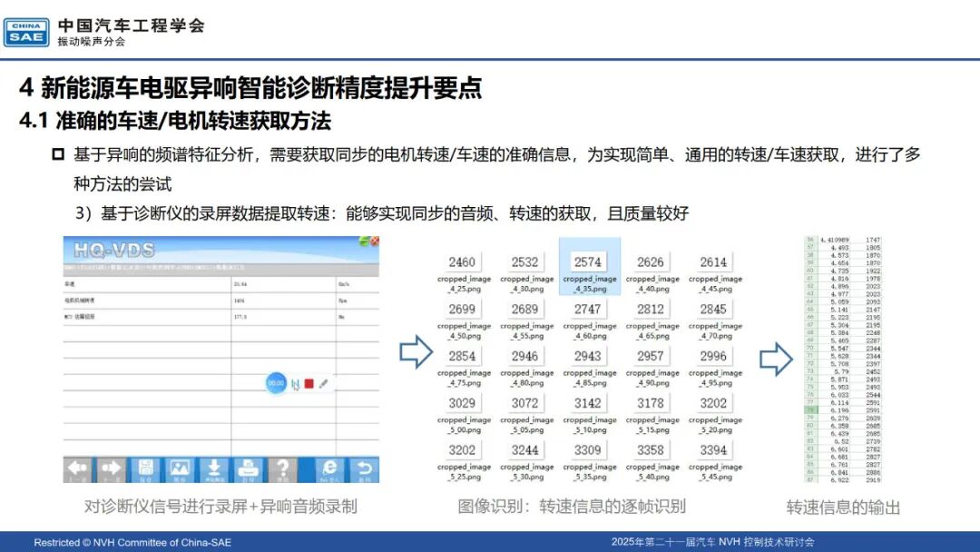Select file cropped_image_4_55.png

click(526, 320)
